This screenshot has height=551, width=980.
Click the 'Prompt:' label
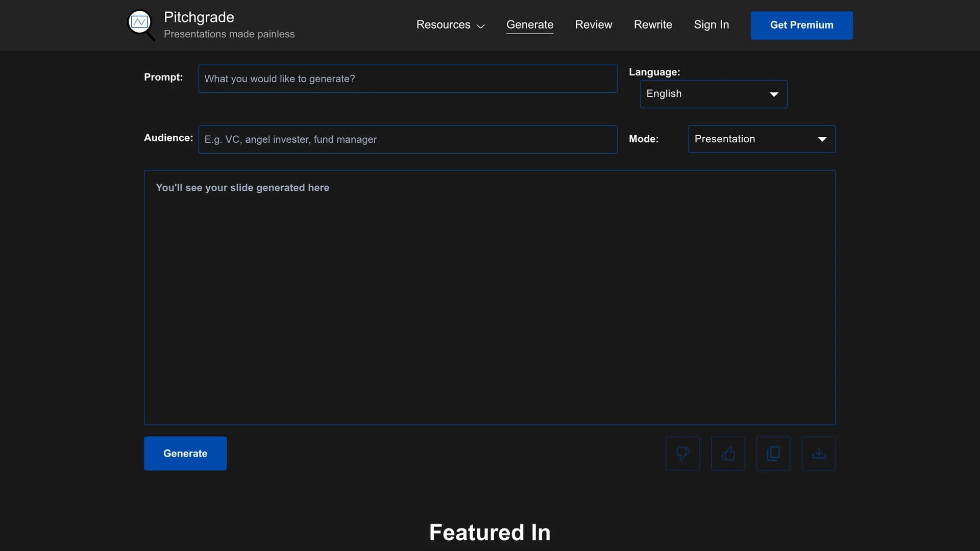(163, 77)
